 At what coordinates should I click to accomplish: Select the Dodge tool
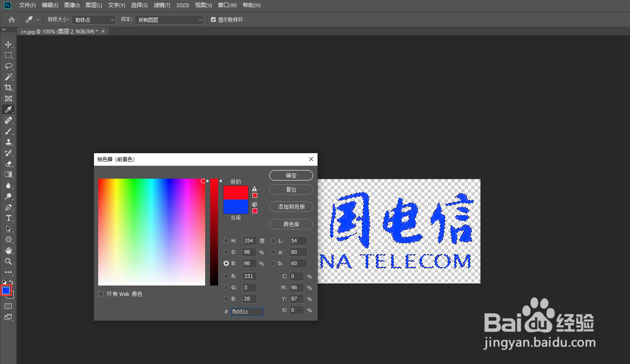pyautogui.click(x=8, y=196)
